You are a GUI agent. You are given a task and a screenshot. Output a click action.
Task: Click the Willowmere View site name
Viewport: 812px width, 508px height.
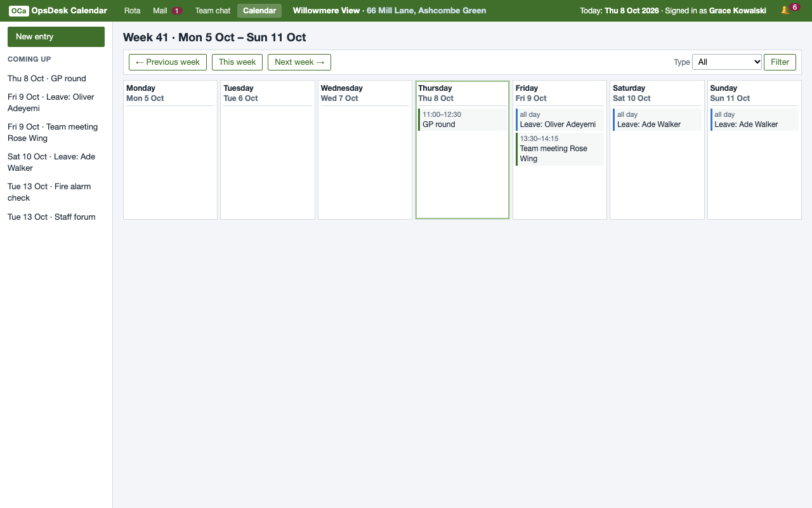coord(326,11)
